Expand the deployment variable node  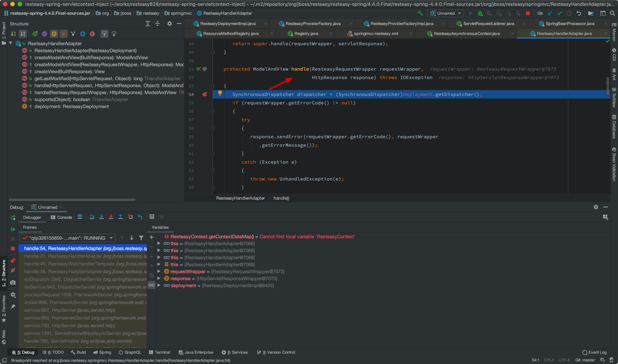point(159,285)
